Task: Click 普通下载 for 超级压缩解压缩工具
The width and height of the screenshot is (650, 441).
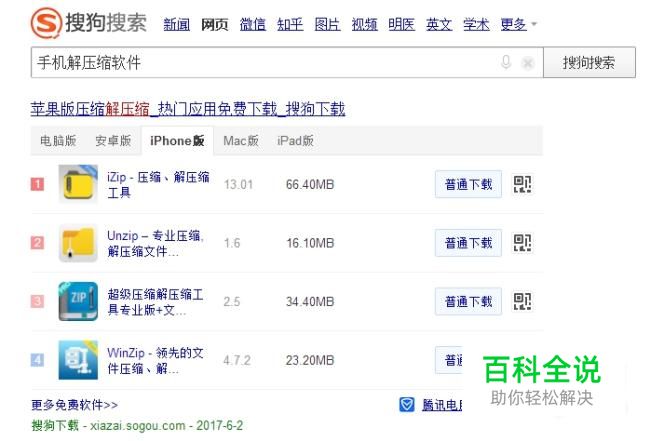Action: click(x=468, y=301)
